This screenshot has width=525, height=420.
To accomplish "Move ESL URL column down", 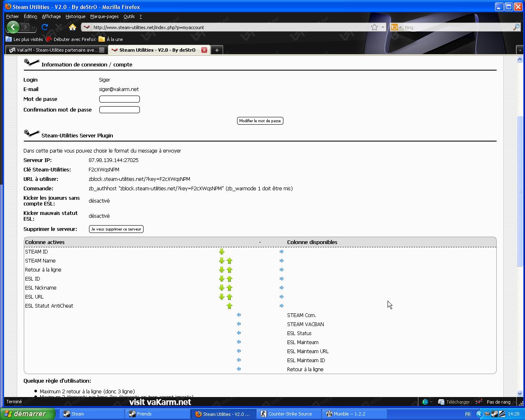I will tap(221, 297).
